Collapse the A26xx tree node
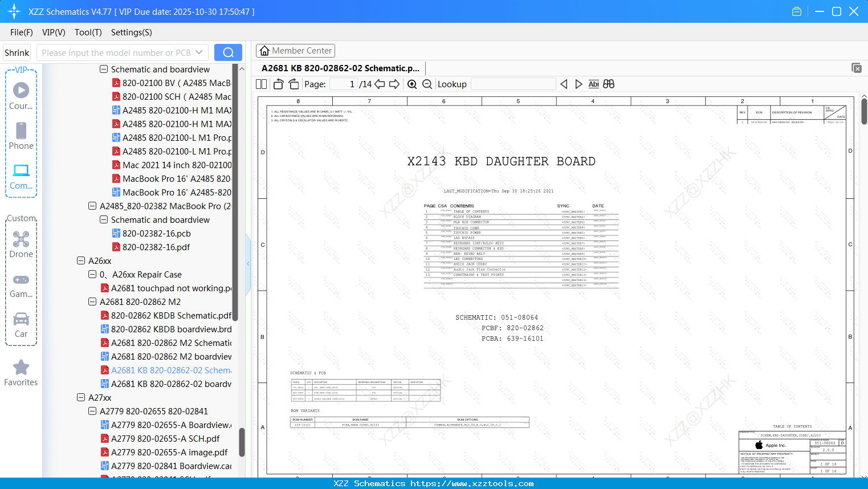868x489 pixels. tap(81, 261)
